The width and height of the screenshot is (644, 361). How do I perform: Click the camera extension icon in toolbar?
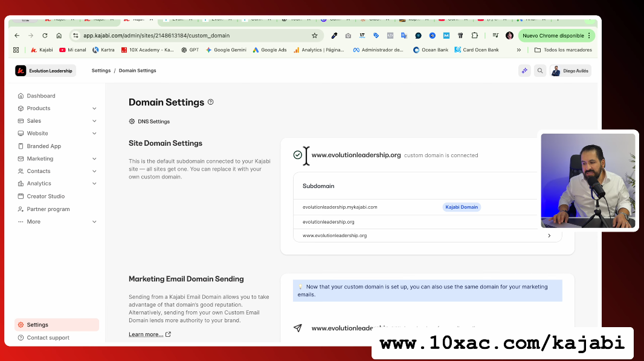[x=349, y=36]
